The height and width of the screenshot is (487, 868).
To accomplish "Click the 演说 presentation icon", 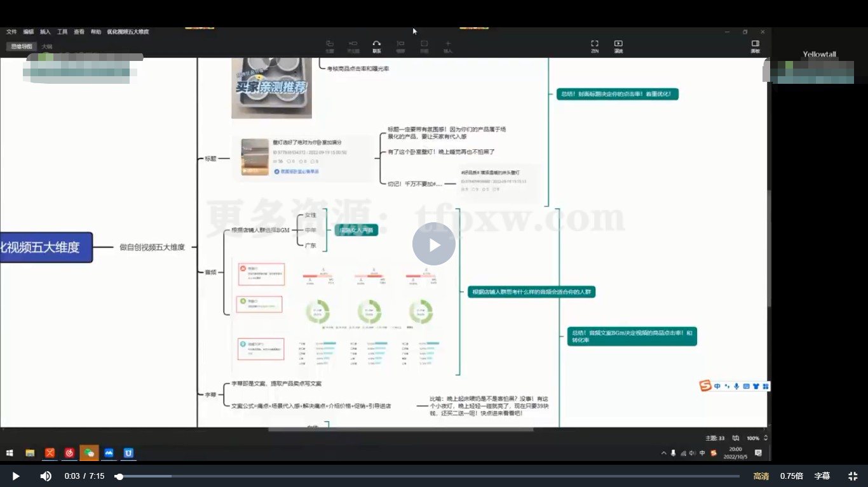I will click(x=618, y=46).
